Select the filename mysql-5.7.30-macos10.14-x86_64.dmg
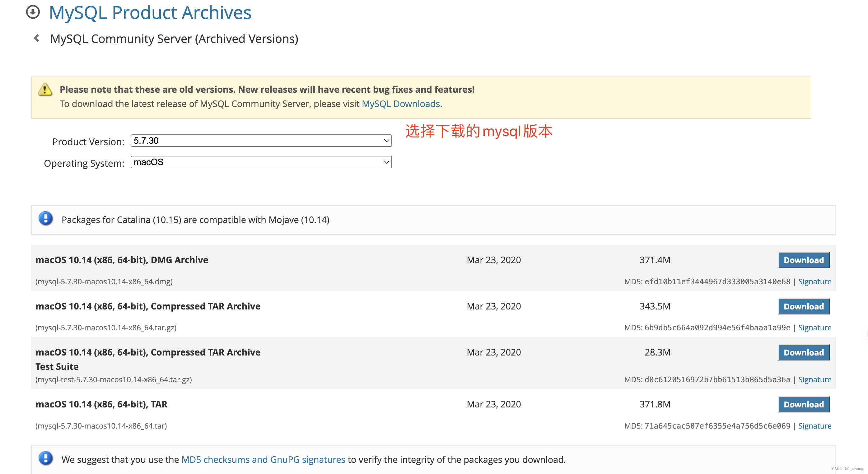The height and width of the screenshot is (474, 868). (x=104, y=282)
